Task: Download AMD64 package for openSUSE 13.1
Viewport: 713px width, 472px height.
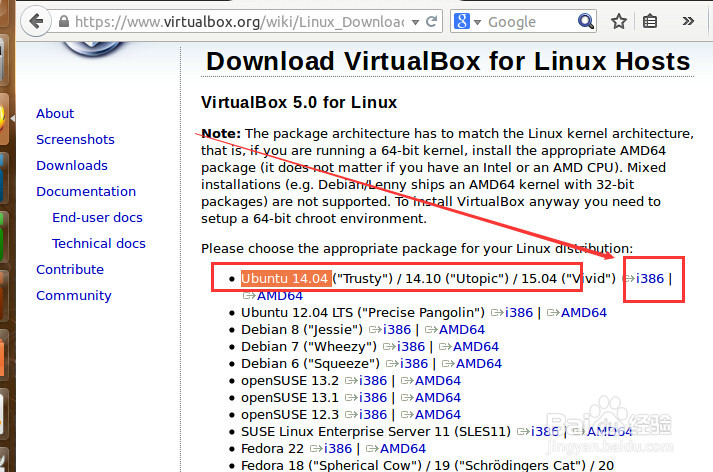Action: (438, 397)
